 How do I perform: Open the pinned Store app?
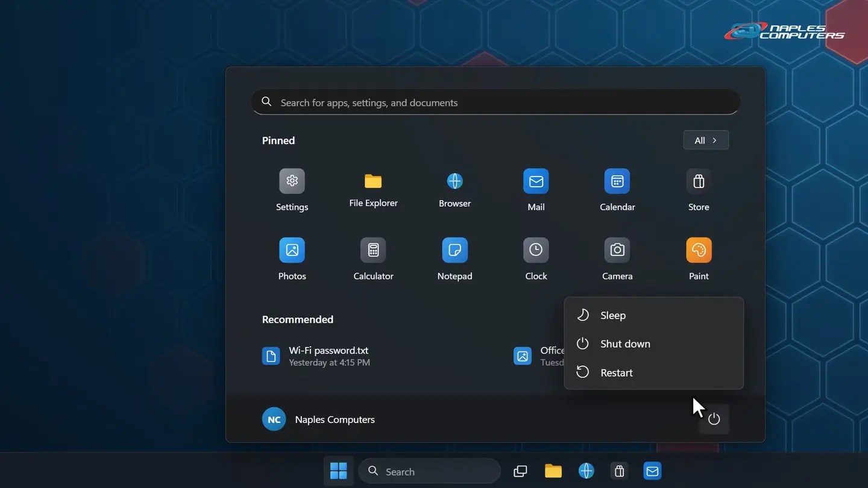pos(699,190)
